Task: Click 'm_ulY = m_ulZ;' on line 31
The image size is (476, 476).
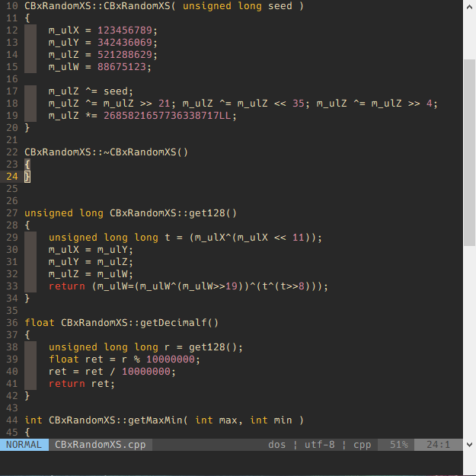Action: (x=91, y=262)
